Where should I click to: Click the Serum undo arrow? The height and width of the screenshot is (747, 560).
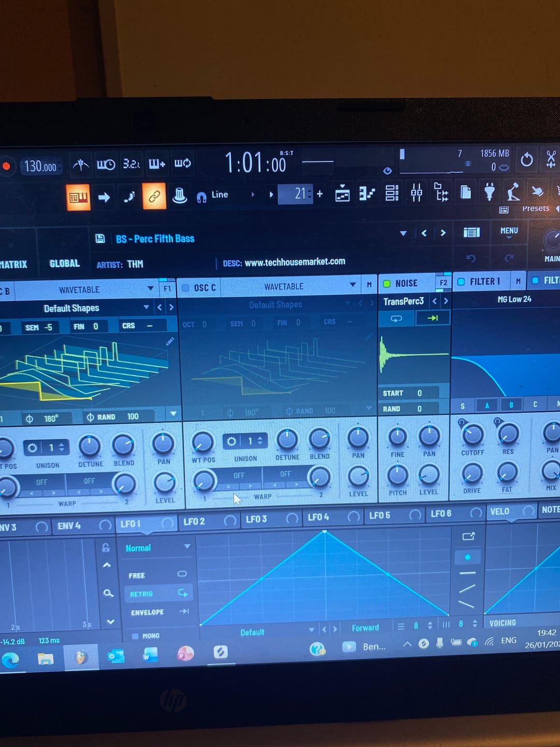(471, 258)
